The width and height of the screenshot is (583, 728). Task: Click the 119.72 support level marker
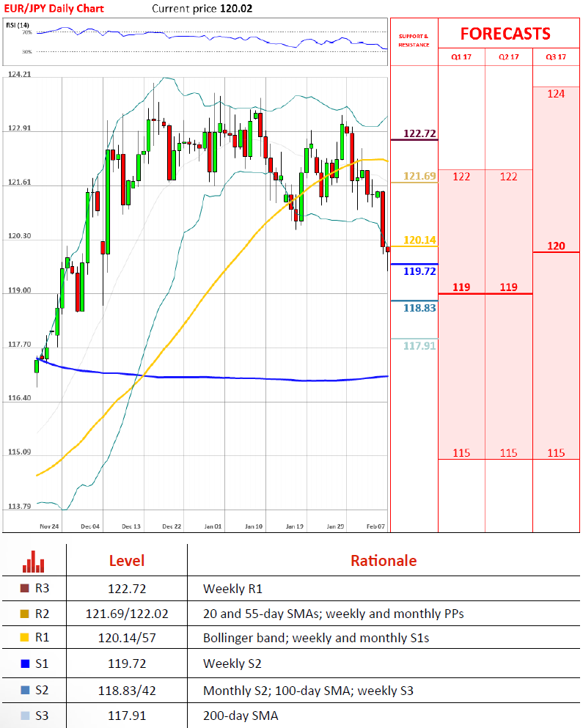(x=419, y=271)
